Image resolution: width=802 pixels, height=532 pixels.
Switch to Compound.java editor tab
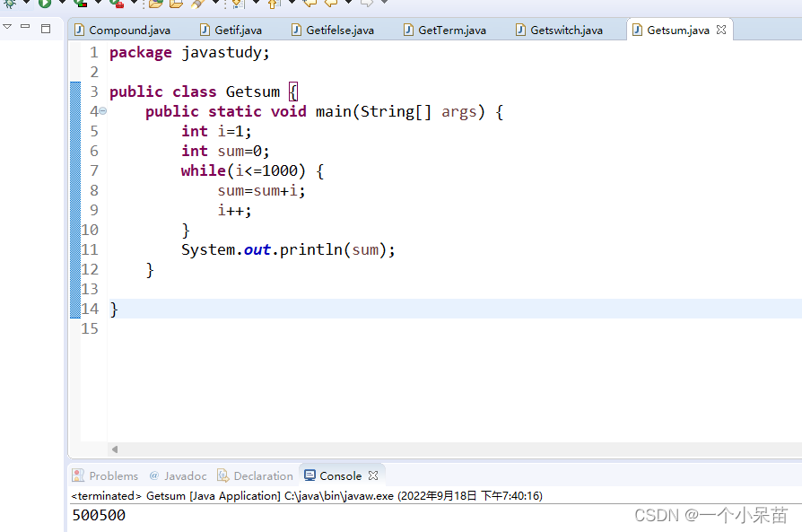point(122,31)
